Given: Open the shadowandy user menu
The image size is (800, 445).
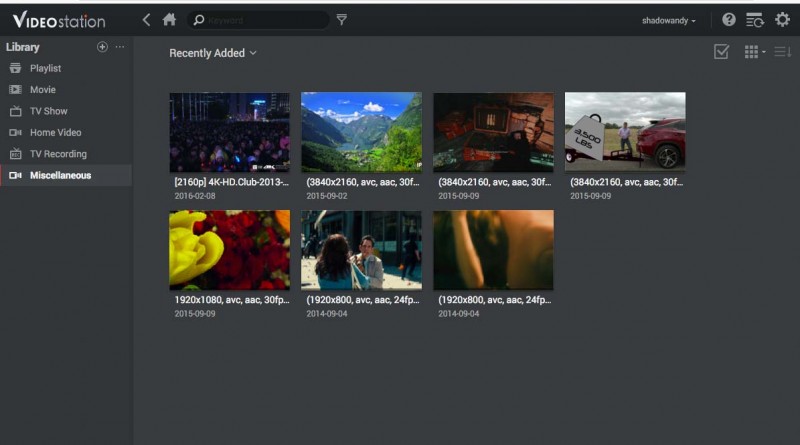Looking at the screenshot, I should (669, 20).
